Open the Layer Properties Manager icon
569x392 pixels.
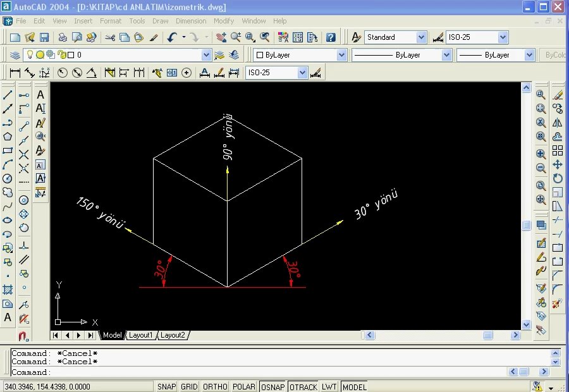15,55
